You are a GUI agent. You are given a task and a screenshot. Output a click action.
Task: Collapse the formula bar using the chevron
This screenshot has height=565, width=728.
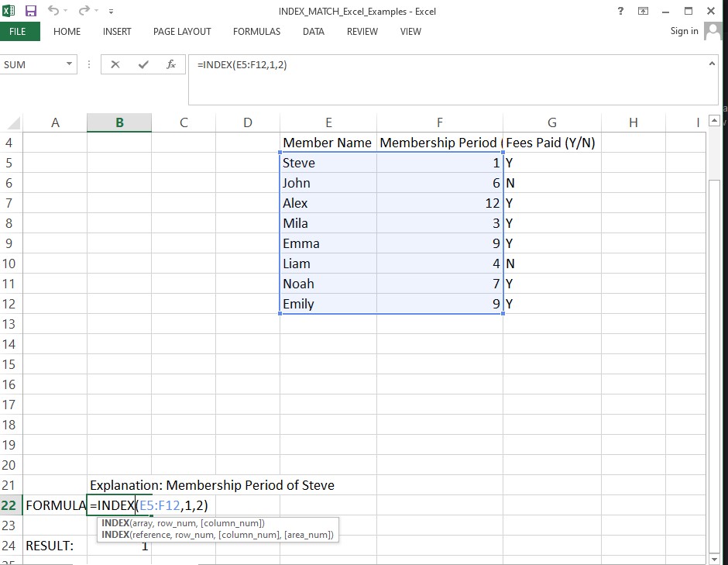[712, 65]
